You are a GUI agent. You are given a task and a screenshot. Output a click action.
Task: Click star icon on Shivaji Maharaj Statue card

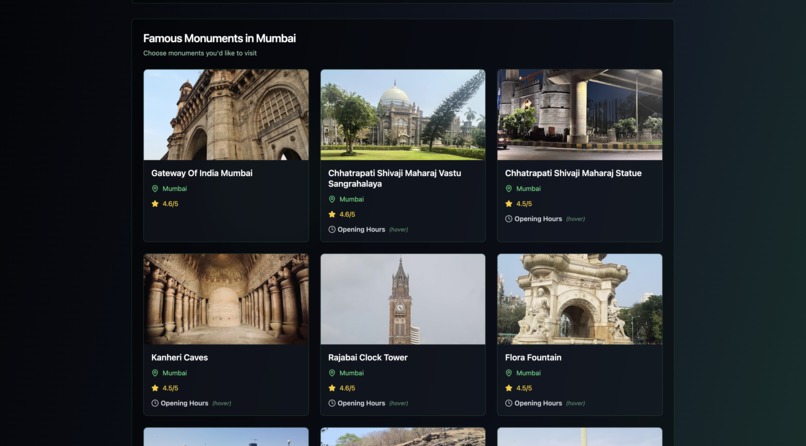point(508,203)
